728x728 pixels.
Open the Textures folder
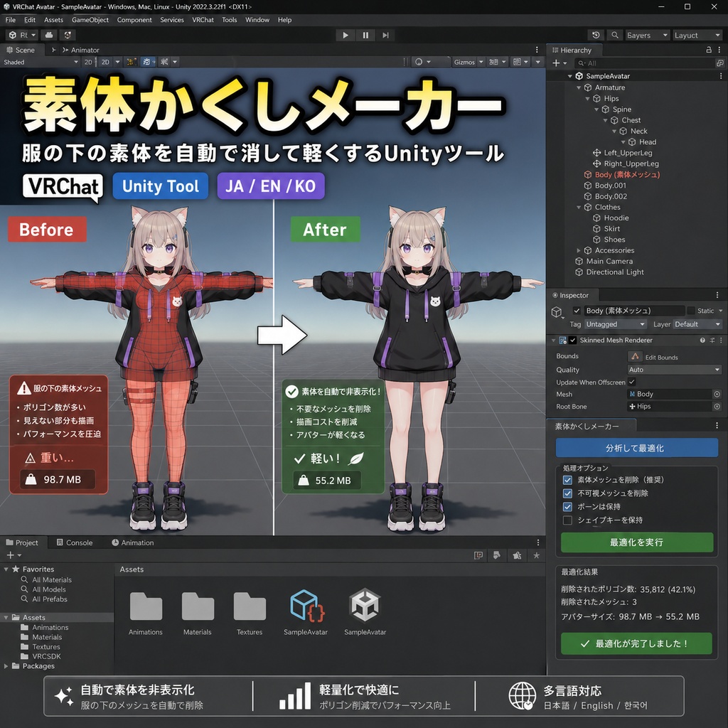pos(250,613)
